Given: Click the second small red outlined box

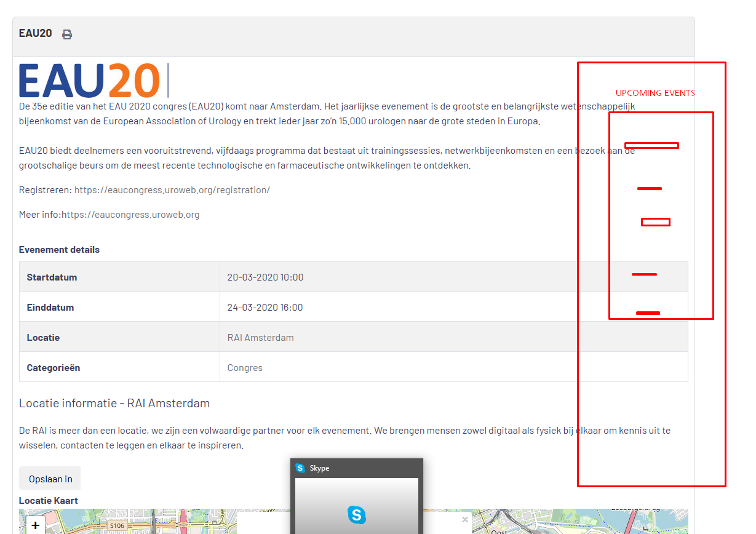Looking at the screenshot, I should click(655, 222).
